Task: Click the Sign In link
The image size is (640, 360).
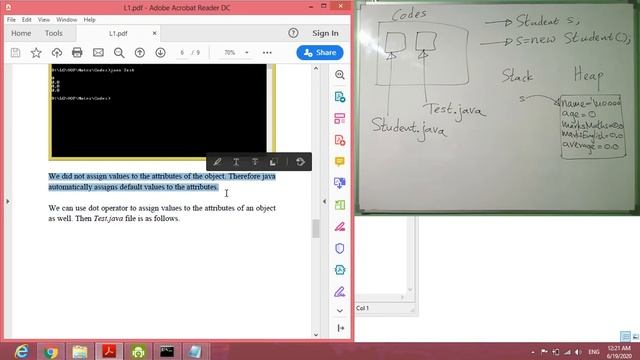Action: (x=325, y=33)
